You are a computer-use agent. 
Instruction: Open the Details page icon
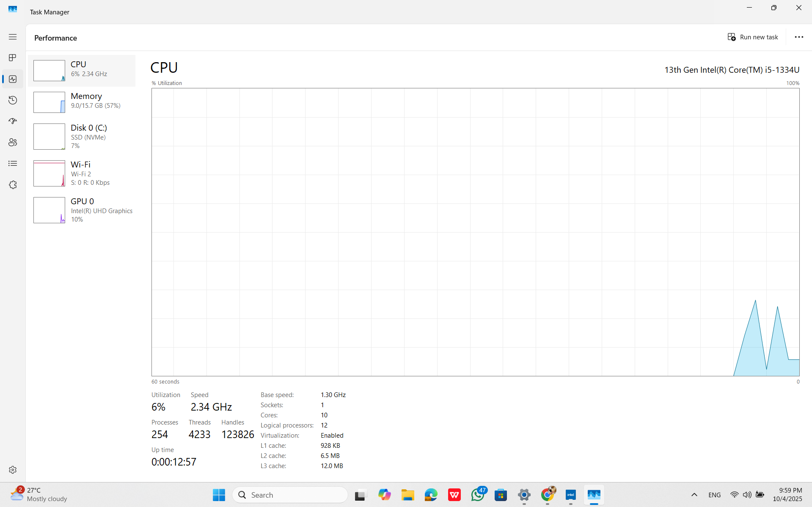point(13,164)
